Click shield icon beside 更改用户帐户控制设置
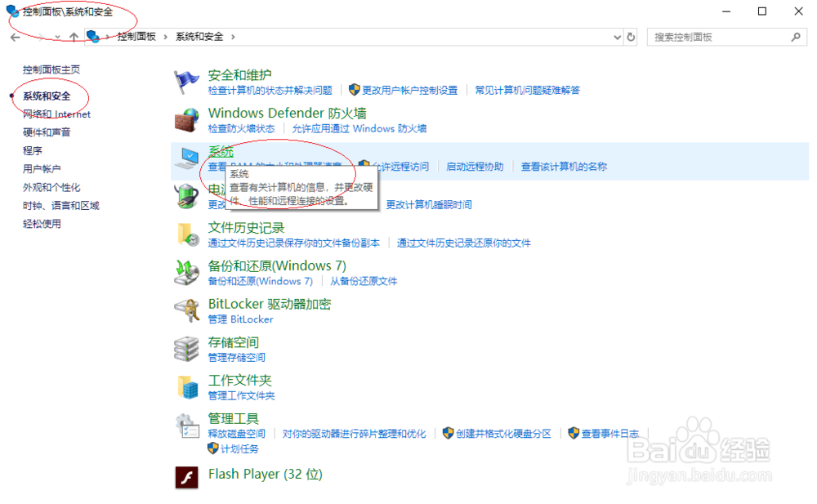Image resolution: width=817 pixels, height=504 pixels. [355, 90]
